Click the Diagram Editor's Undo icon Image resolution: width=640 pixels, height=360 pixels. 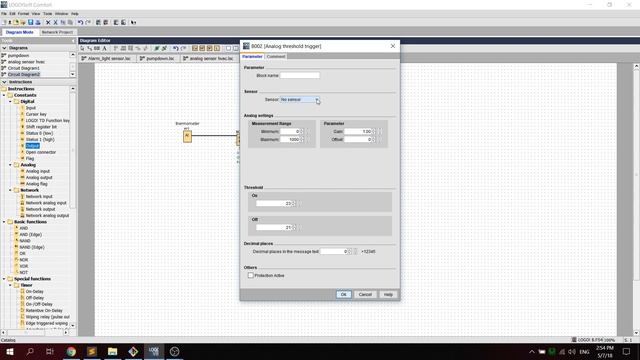pyautogui.click(x=175, y=48)
